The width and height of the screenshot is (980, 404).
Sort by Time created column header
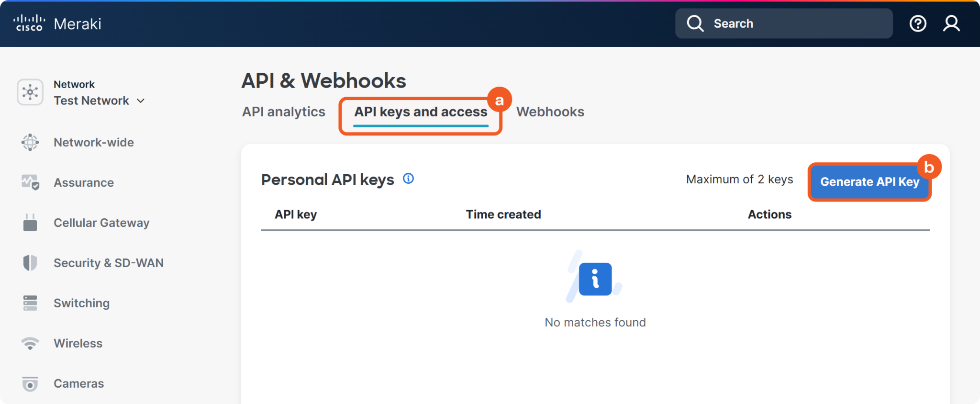pos(503,214)
